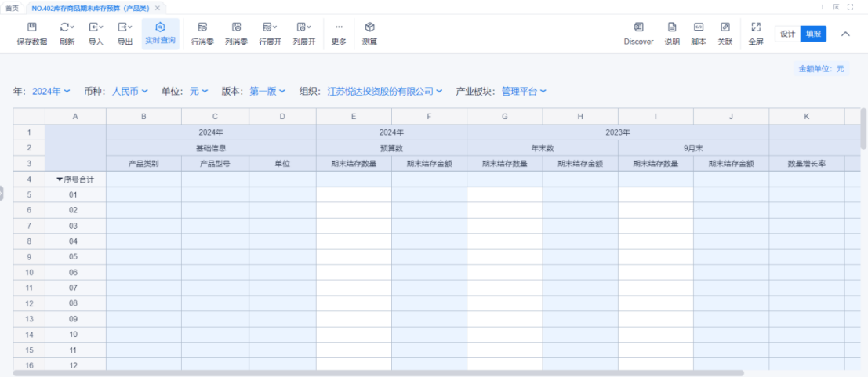Enter 全屏 fullscreen mode

coord(756,28)
